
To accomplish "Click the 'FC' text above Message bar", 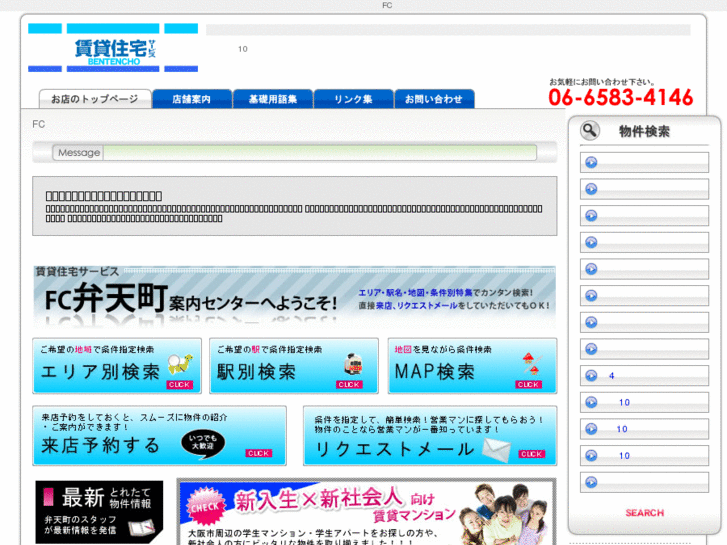I will click(38, 124).
